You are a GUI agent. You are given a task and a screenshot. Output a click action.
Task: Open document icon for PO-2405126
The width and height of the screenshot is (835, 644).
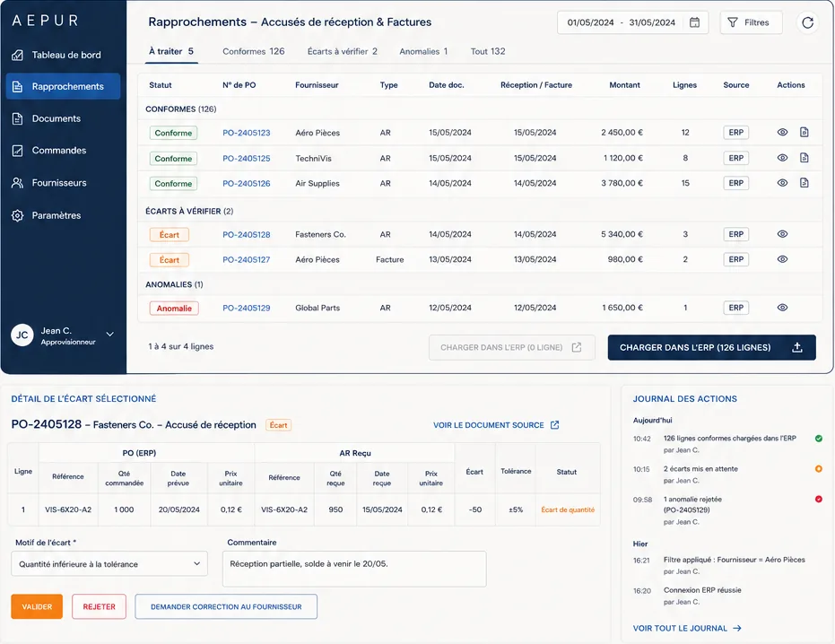(x=805, y=183)
